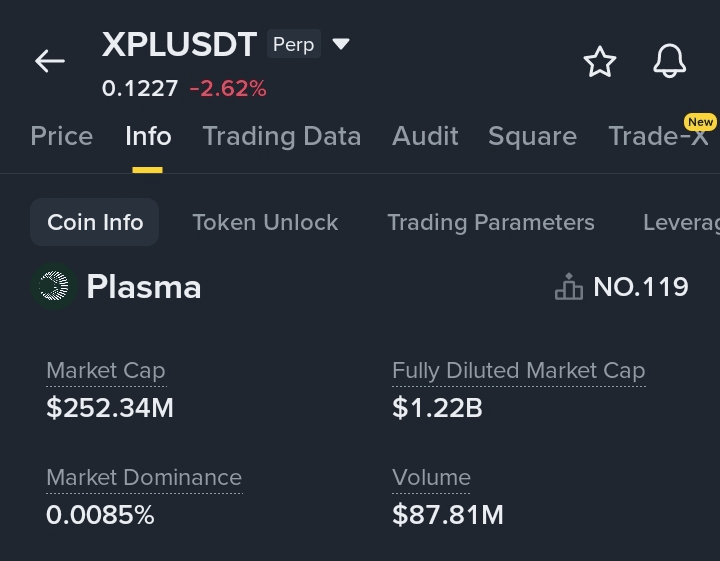720x561 pixels.
Task: Tap the Plasma coin logo
Action: tap(53, 287)
